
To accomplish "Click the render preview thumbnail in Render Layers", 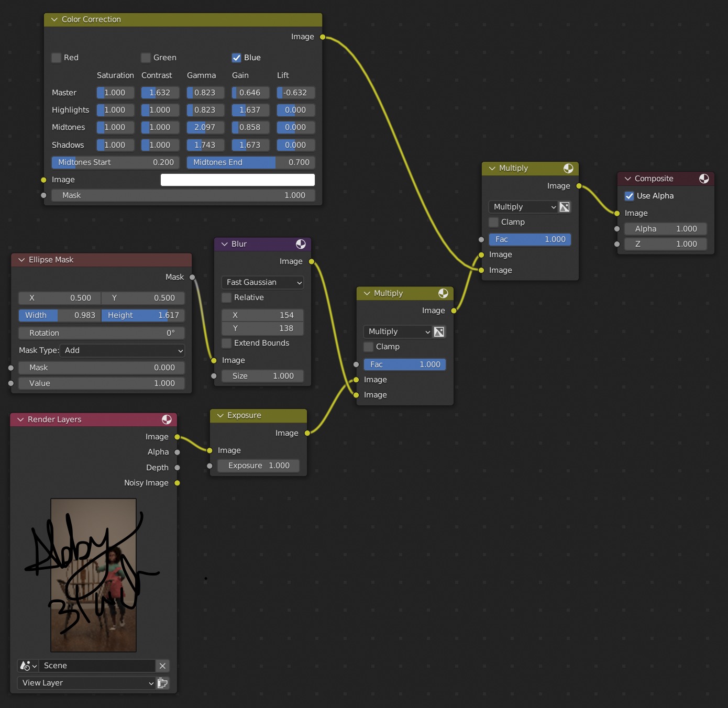I will [x=93, y=575].
